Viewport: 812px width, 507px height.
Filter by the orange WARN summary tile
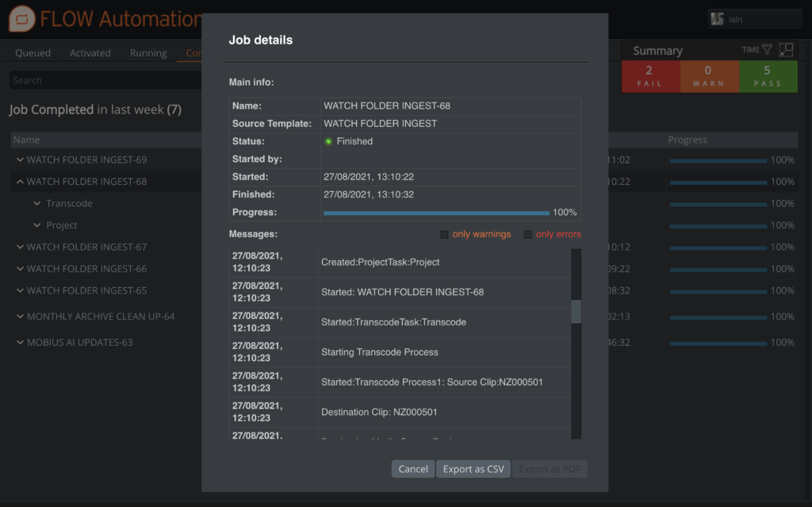click(x=710, y=76)
